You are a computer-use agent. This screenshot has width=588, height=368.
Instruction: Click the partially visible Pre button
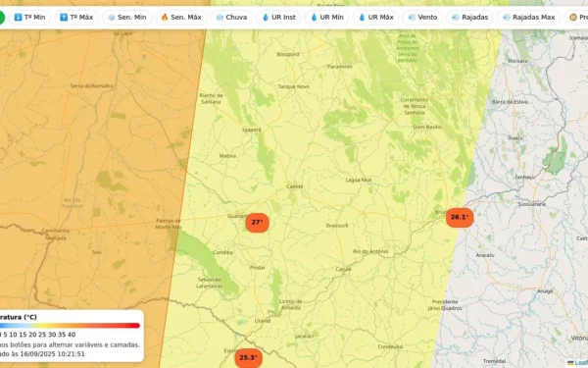point(577,18)
